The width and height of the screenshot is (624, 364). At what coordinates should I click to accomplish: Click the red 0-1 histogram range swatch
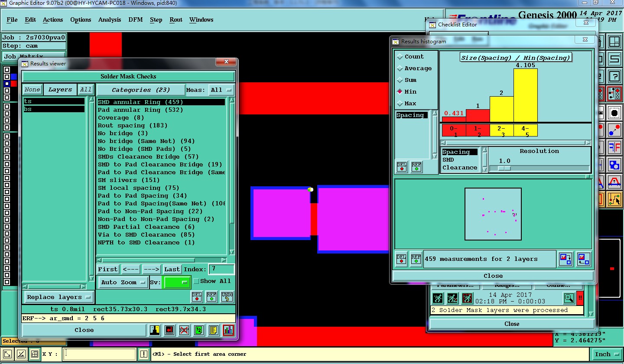coord(454,130)
